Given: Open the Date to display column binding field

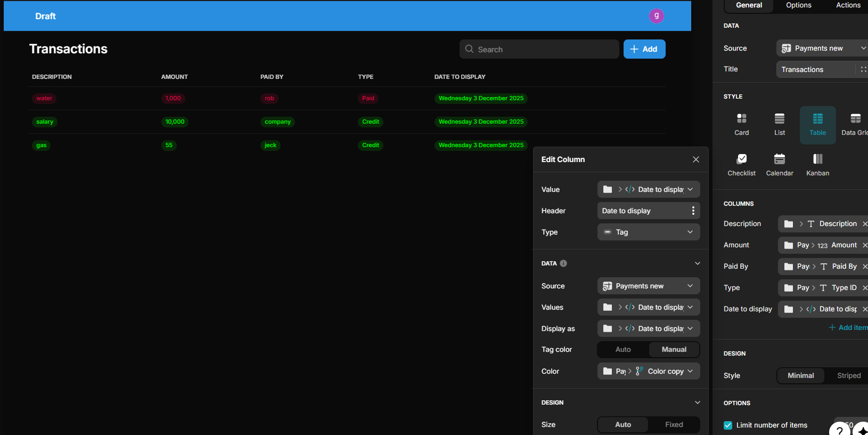Looking at the screenshot, I should 823,309.
